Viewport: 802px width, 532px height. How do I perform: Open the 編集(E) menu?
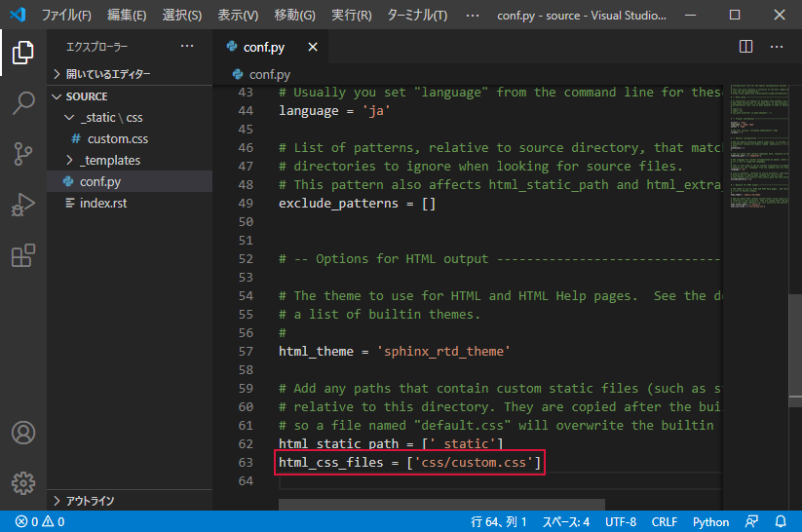(x=127, y=15)
